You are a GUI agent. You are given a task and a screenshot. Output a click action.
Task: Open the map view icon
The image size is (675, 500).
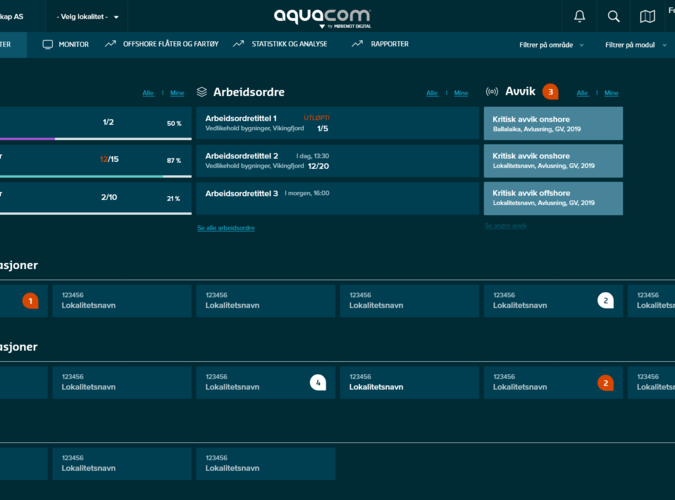click(x=647, y=16)
